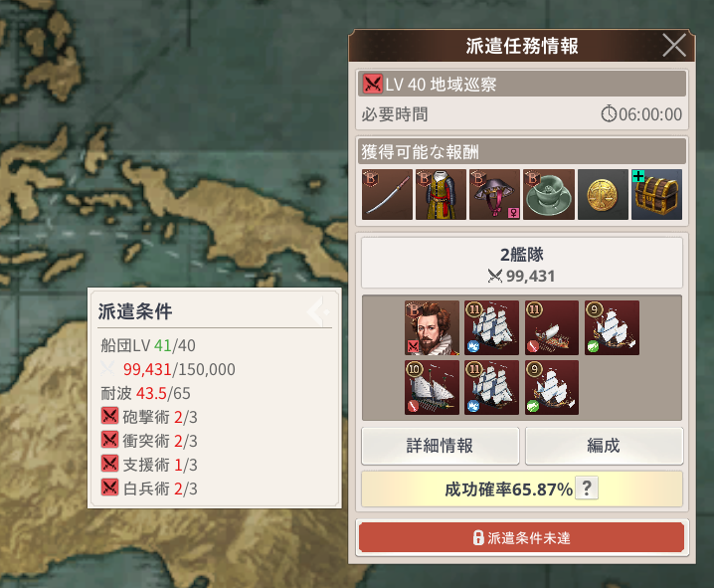This screenshot has width=714, height=588.
Task: Click the level 10 galley ship icon
Action: [432, 388]
